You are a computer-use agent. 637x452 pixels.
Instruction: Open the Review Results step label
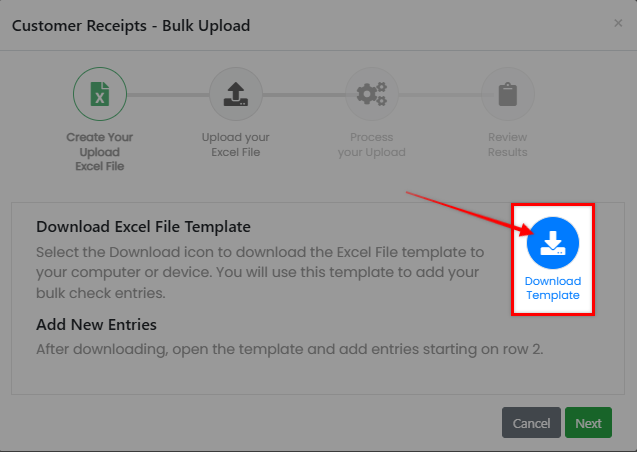pos(508,145)
